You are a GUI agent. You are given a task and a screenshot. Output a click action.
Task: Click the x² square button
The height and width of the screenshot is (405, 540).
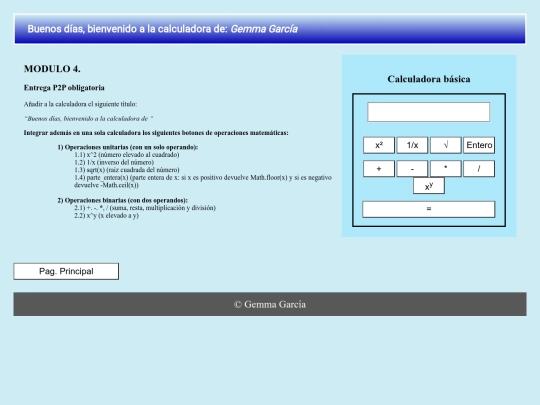pyautogui.click(x=378, y=145)
